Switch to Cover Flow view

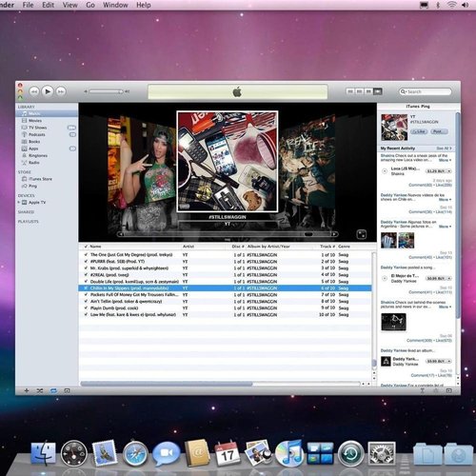tap(378, 91)
